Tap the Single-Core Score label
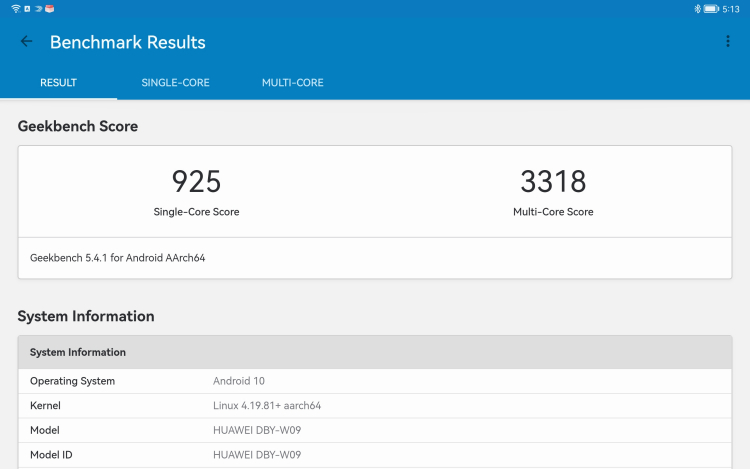Screen dimensions: 750x469 pyautogui.click(x=196, y=212)
